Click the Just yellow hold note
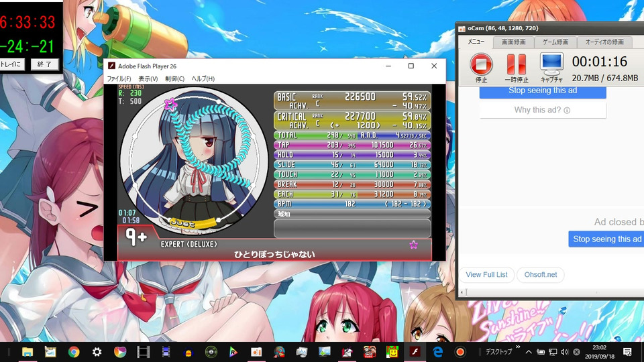This screenshot has width=644, height=362. 193,223
